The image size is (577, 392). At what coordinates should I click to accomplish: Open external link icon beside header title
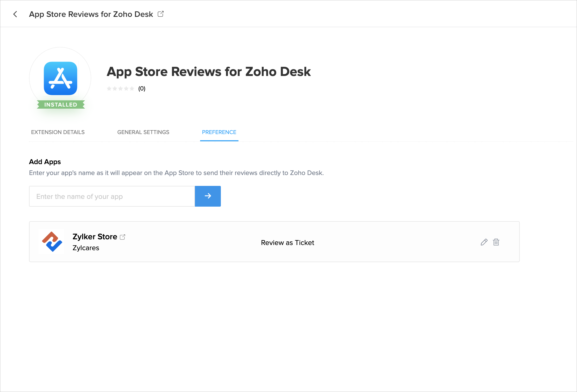161,14
